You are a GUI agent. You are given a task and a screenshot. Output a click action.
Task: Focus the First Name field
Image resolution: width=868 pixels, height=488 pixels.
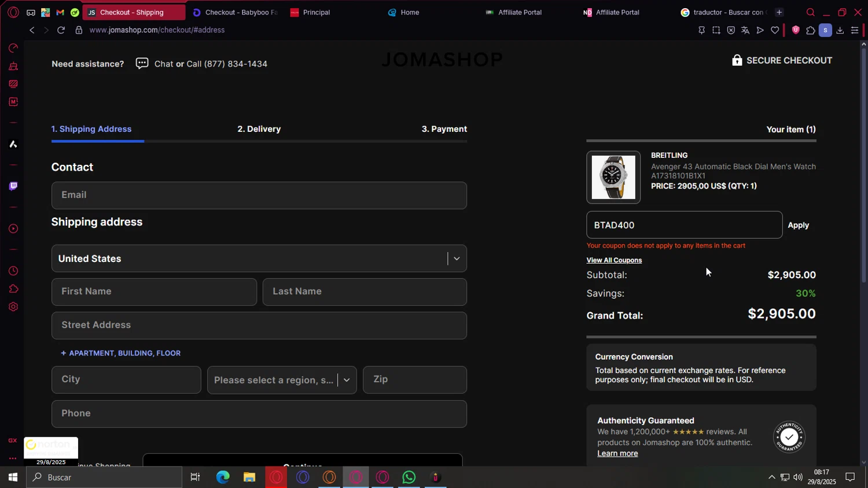(154, 292)
